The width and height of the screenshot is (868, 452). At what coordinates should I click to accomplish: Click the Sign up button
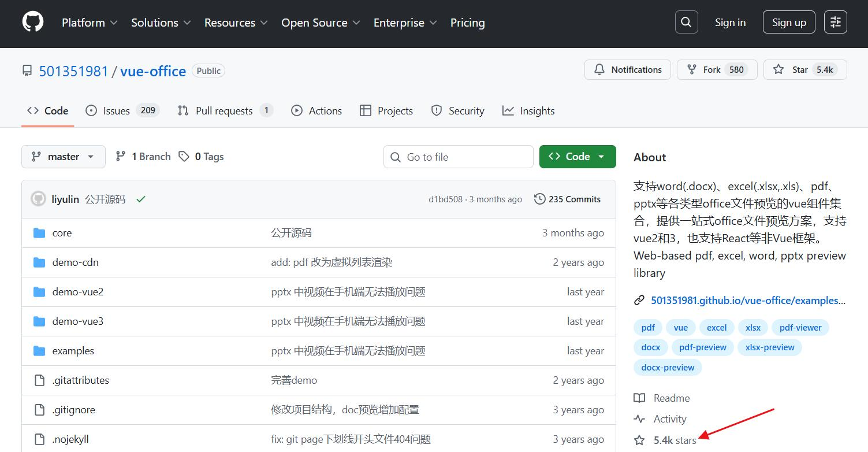[x=789, y=23]
